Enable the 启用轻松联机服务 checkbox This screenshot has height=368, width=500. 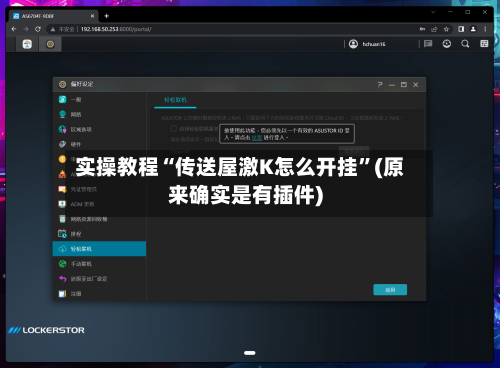[173, 128]
